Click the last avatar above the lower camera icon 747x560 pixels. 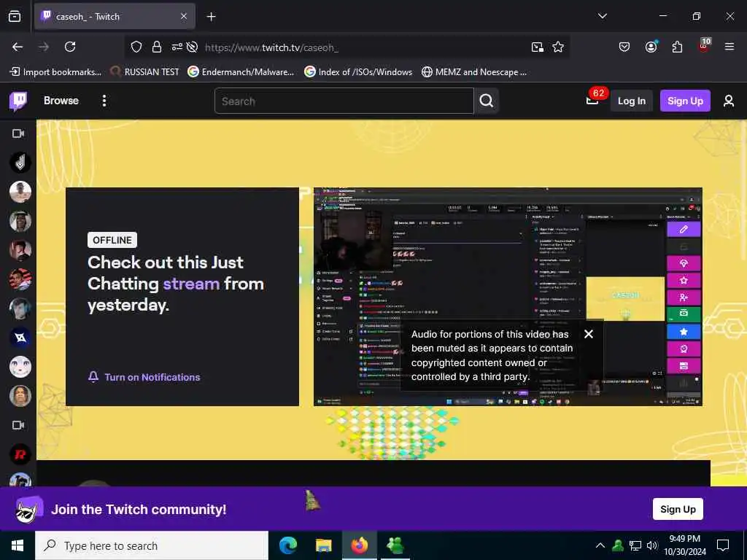pyautogui.click(x=20, y=396)
